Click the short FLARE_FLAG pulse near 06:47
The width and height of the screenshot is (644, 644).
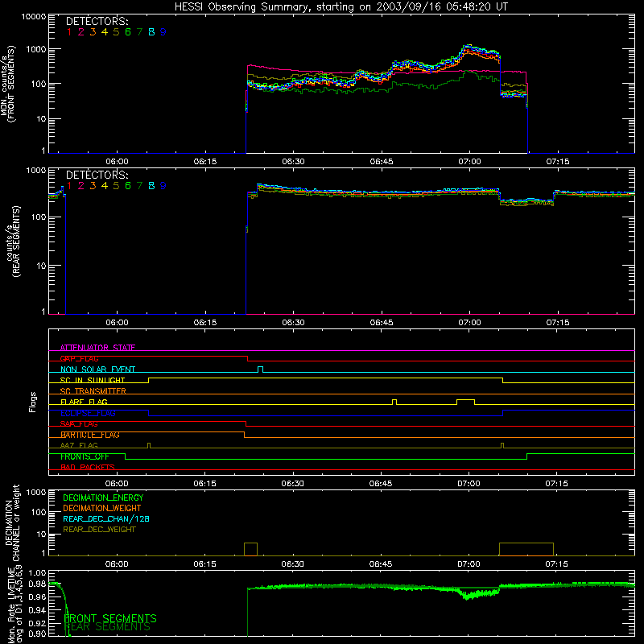point(394,402)
